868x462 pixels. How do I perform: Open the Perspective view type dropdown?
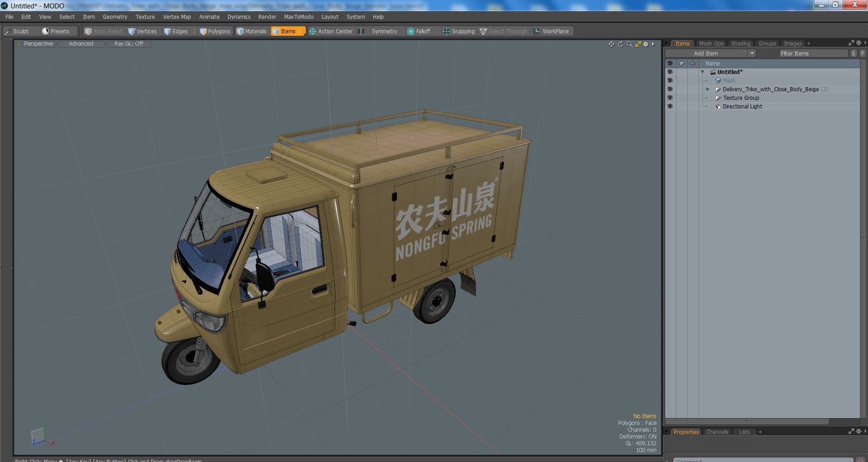point(38,44)
